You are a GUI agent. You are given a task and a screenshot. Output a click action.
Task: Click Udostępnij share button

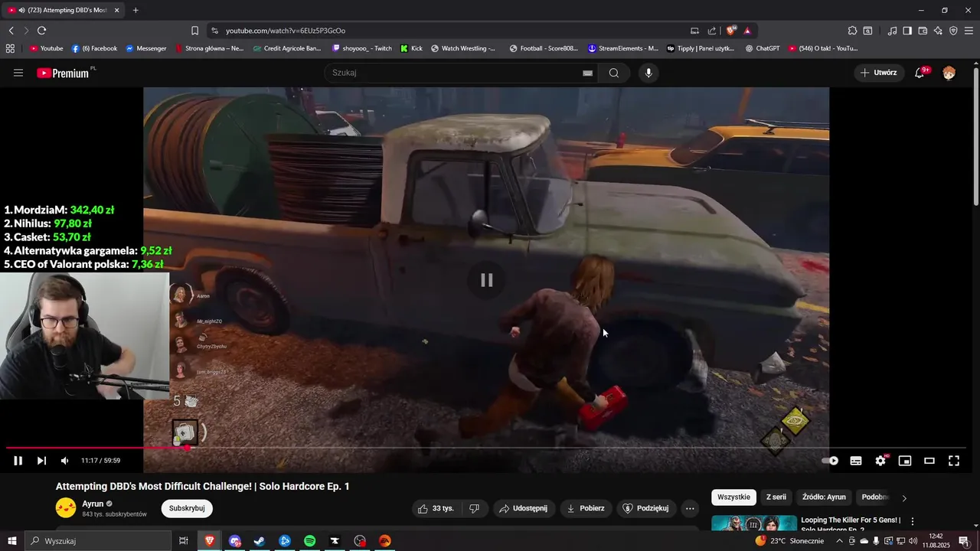tap(524, 508)
